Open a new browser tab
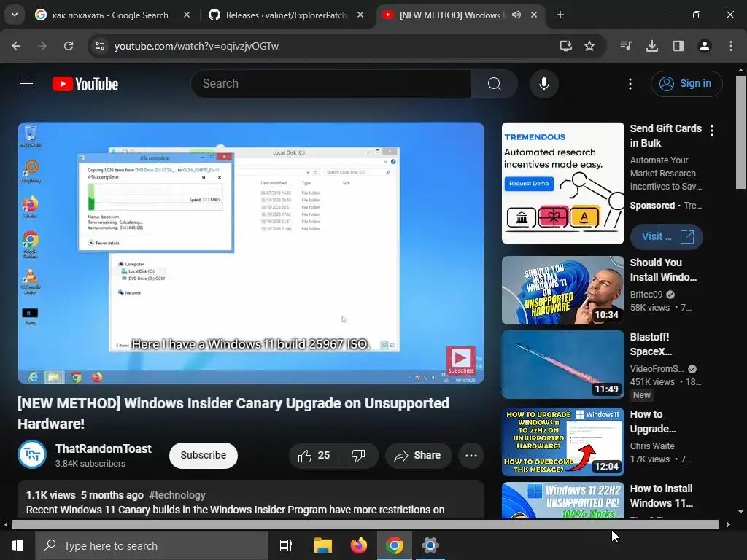The width and height of the screenshot is (747, 560). [560, 15]
